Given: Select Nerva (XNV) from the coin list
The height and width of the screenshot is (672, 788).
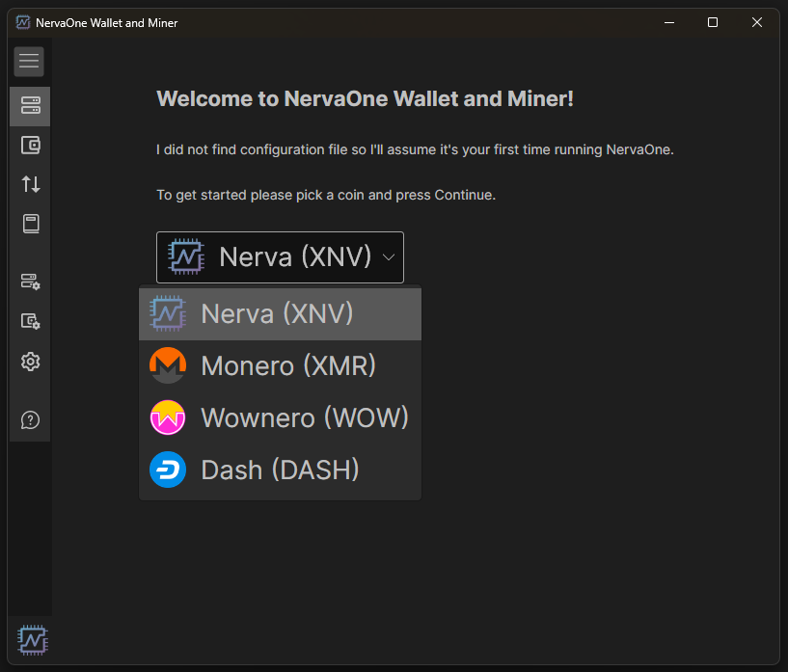Looking at the screenshot, I should pos(280,314).
